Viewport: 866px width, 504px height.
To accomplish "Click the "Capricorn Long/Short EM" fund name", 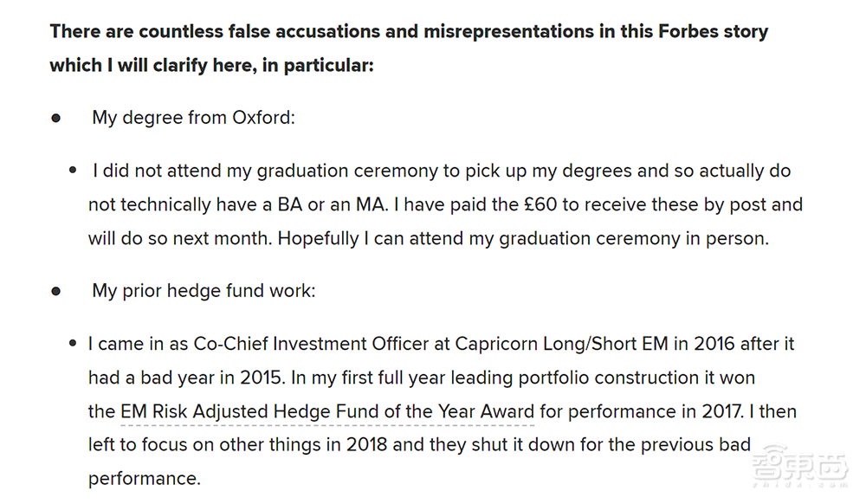I will 562,344.
